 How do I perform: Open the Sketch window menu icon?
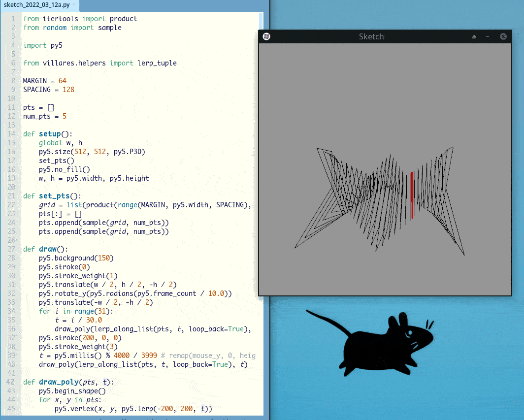(266, 36)
